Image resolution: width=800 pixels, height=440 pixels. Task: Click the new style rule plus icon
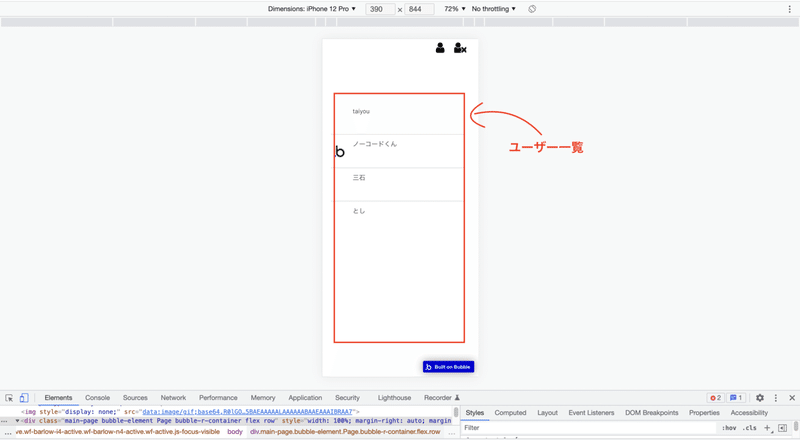pos(767,428)
